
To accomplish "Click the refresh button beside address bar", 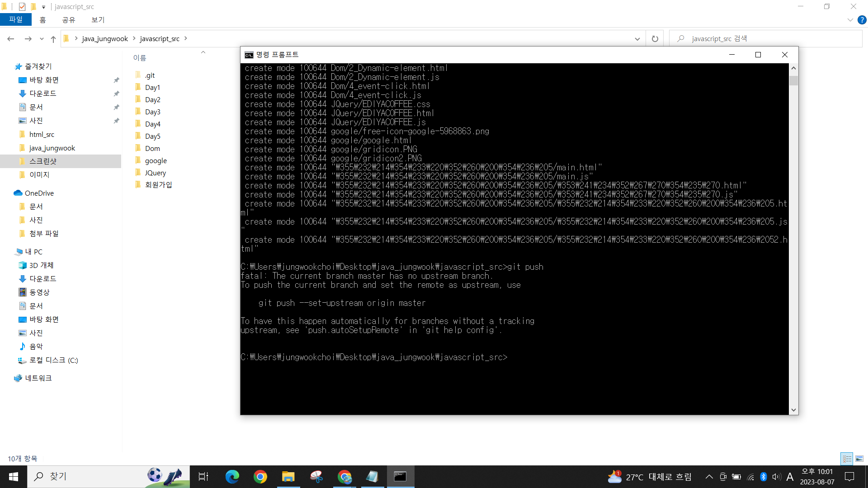I will 655,39.
